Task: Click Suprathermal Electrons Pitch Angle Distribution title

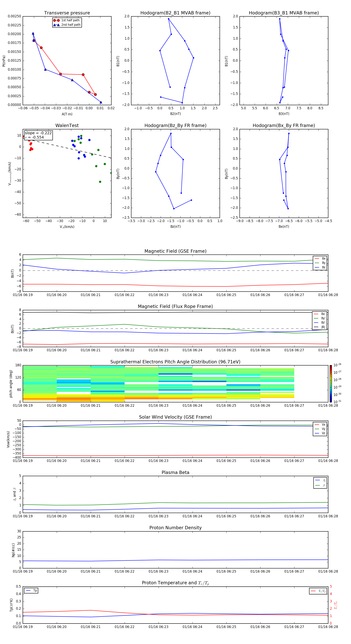Action: (175, 362)
